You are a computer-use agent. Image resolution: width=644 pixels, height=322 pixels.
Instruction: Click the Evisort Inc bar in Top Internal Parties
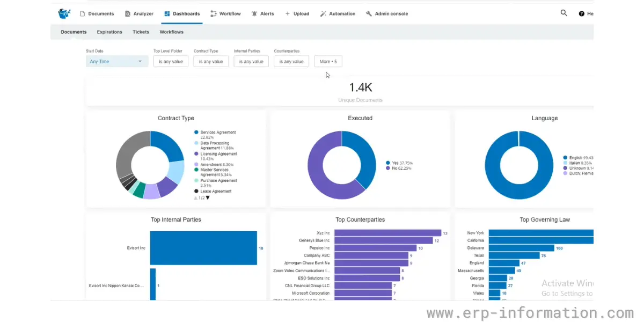203,248
